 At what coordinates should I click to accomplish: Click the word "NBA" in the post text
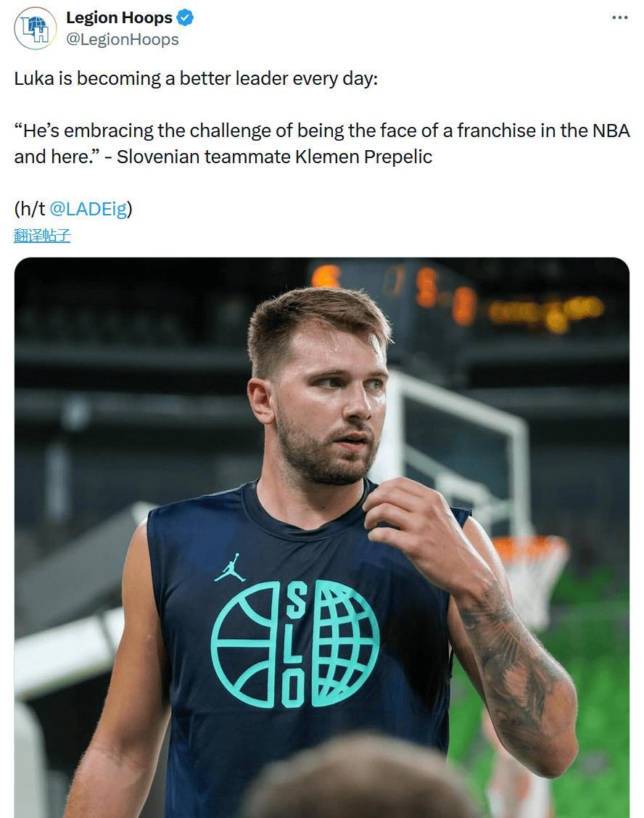(x=611, y=131)
